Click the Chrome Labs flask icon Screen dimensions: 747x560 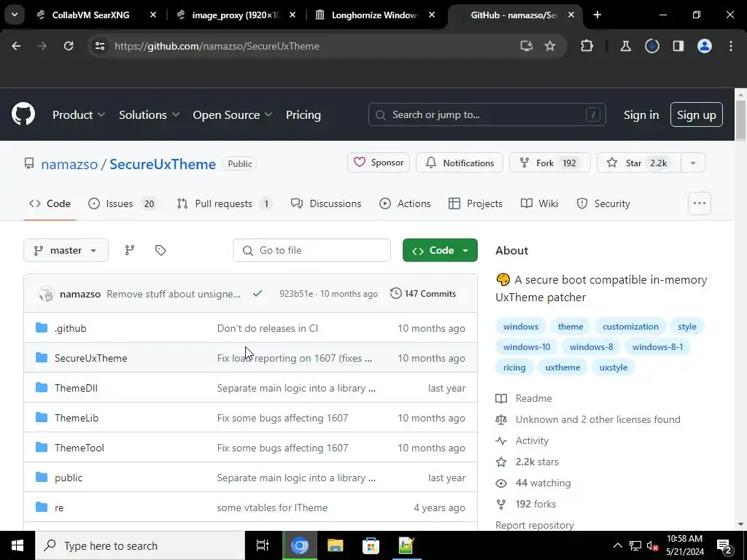625,46
